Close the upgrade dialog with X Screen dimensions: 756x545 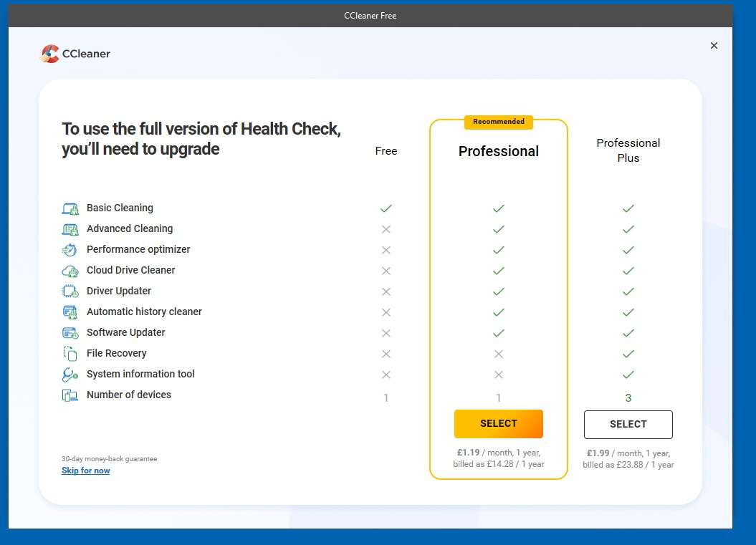pyautogui.click(x=714, y=46)
